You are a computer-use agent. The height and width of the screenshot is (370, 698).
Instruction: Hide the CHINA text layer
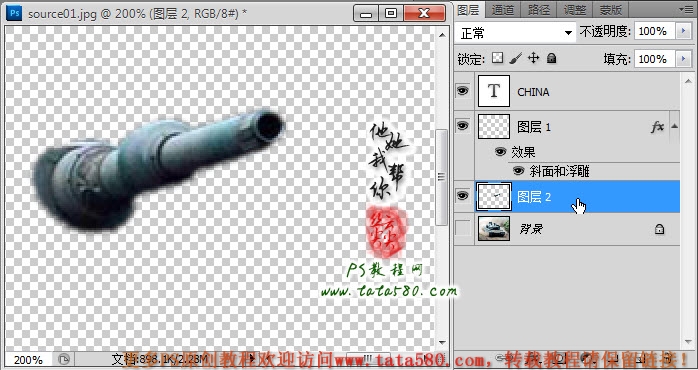(x=463, y=91)
